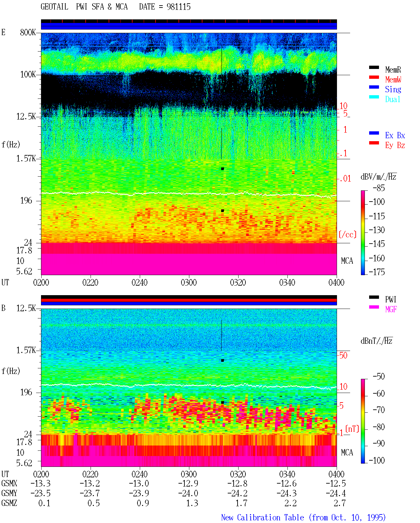Viewport: 420px width, 523px height.
Task: Click the blue Sing legend swatch
Action: [x=374, y=87]
